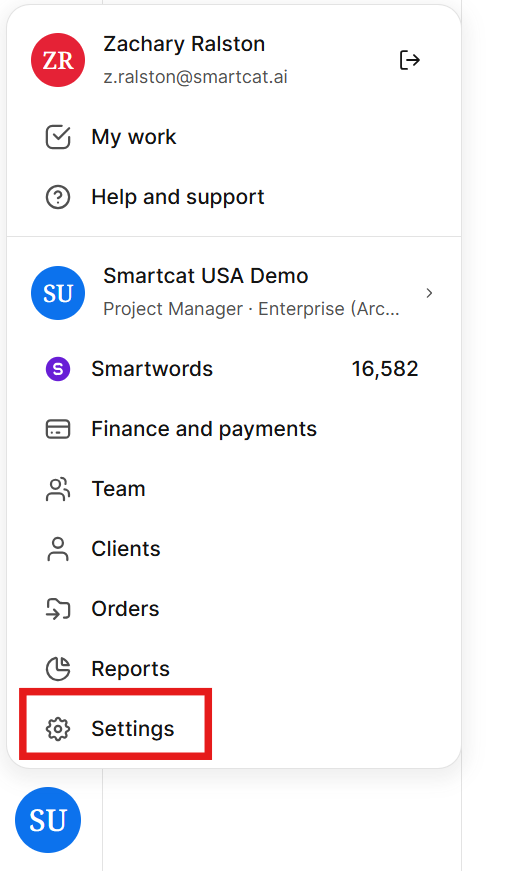Click the log out arrow icon
The height and width of the screenshot is (871, 508).
410,60
